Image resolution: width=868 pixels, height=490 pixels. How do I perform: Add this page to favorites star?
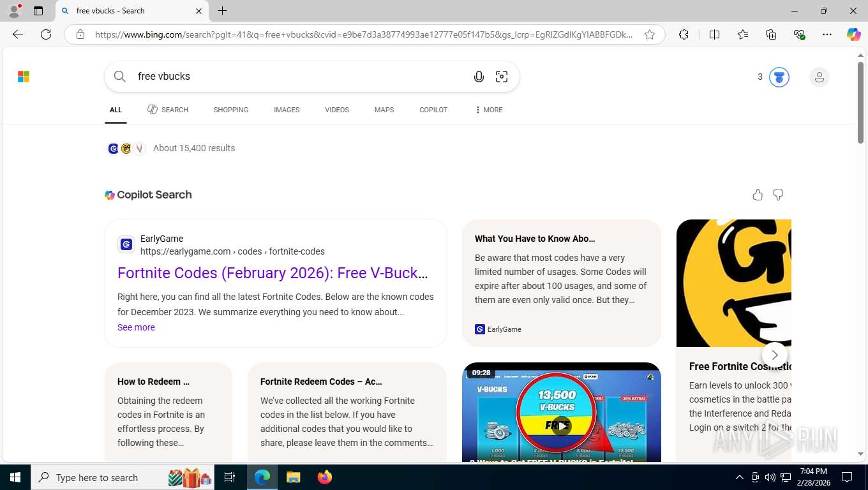[x=650, y=34]
